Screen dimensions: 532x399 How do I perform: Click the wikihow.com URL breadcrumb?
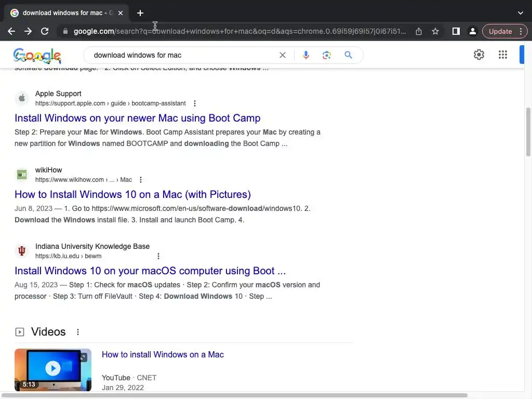point(84,180)
